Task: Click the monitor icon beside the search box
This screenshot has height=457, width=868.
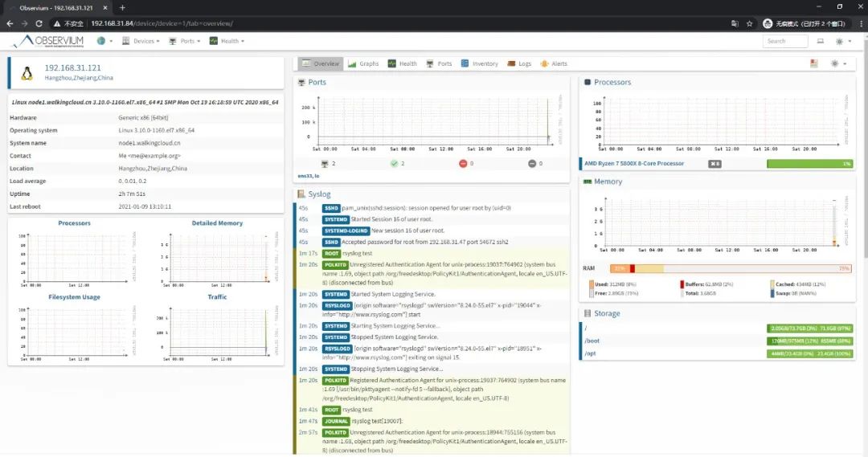Action: coord(821,42)
